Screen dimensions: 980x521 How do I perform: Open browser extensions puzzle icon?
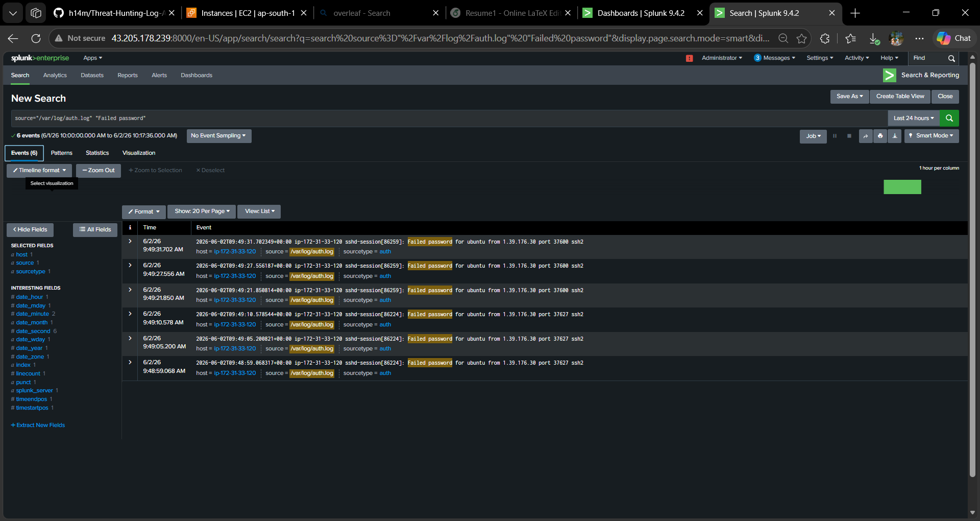pyautogui.click(x=824, y=38)
